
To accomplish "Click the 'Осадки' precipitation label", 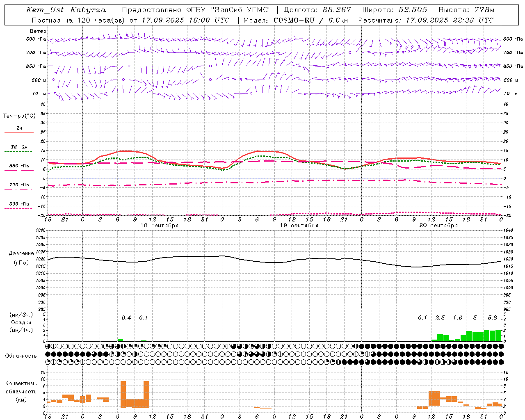I will (x=21, y=322).
